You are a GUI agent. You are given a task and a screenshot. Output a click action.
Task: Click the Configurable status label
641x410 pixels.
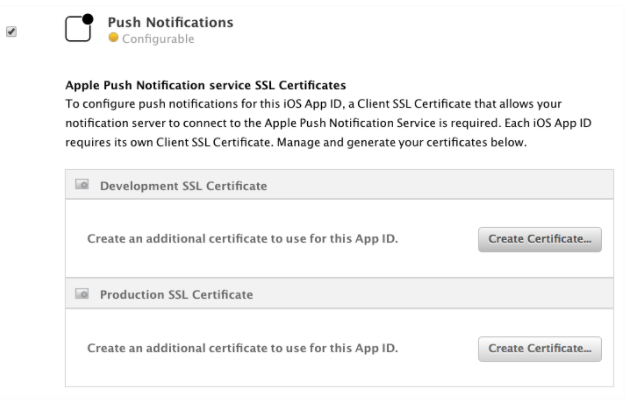(x=157, y=39)
